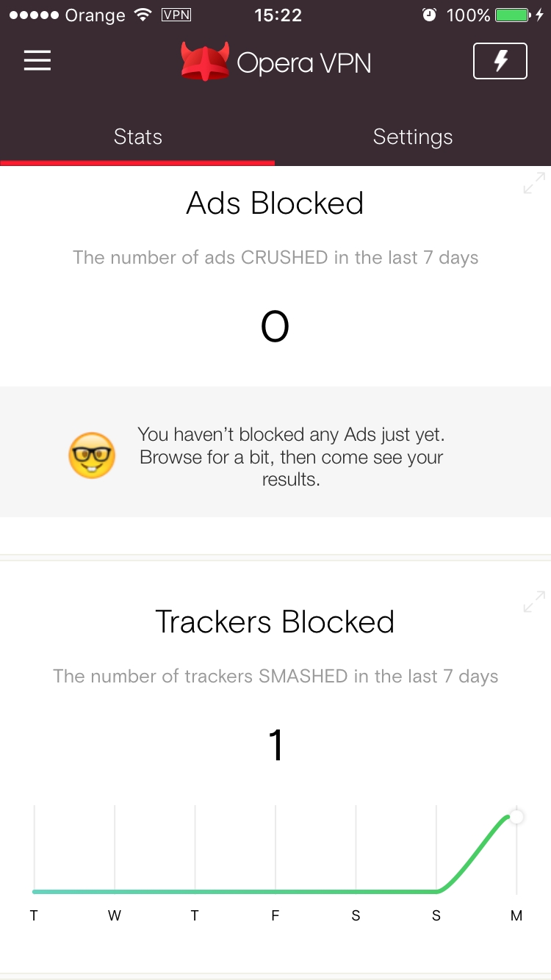This screenshot has height=980, width=551.
Task: Tap the Trackers Blocked heading
Action: pyautogui.click(x=275, y=622)
